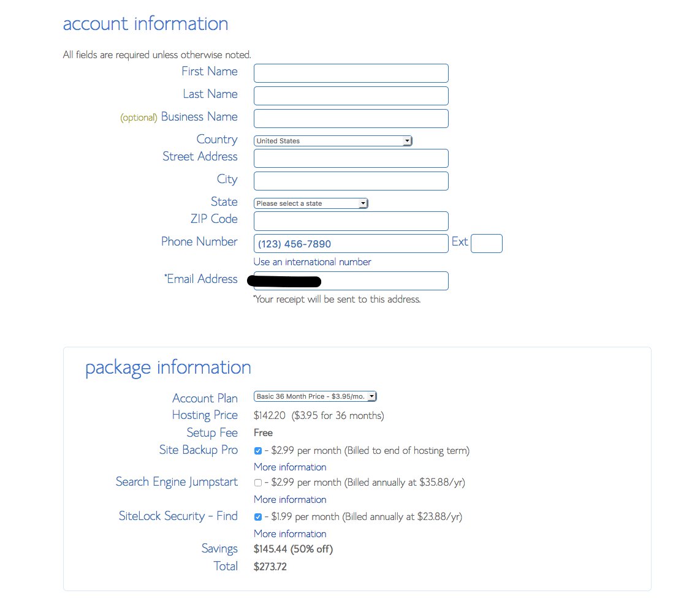This screenshot has height=615, width=700.
Task: Open the Account Plan dropdown
Action: pyautogui.click(x=315, y=397)
